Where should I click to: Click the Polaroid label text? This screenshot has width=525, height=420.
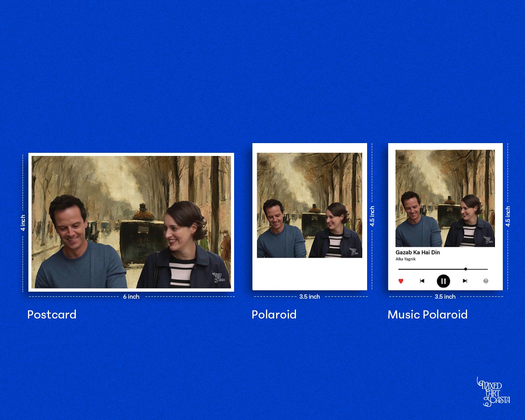pyautogui.click(x=274, y=315)
